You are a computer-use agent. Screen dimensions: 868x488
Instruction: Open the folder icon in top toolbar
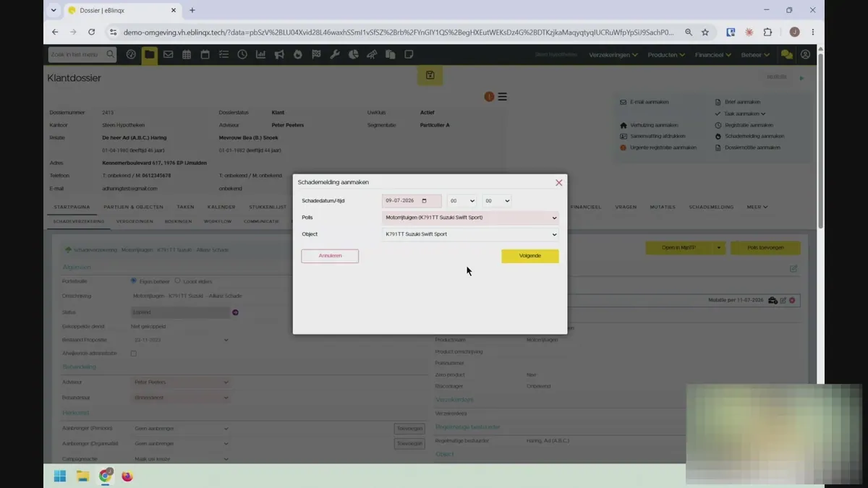click(x=149, y=54)
